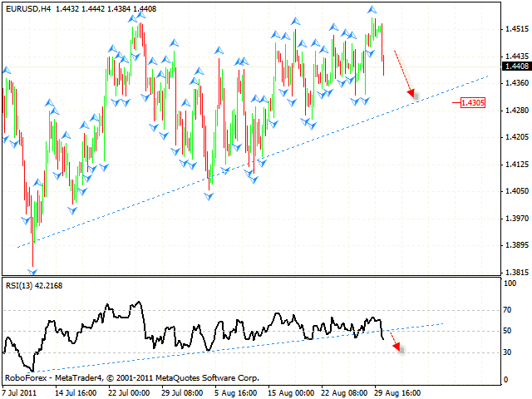This screenshot has width=532, height=399.
Task: Click the 7 Jul 2011 date label
Action: tap(22, 390)
